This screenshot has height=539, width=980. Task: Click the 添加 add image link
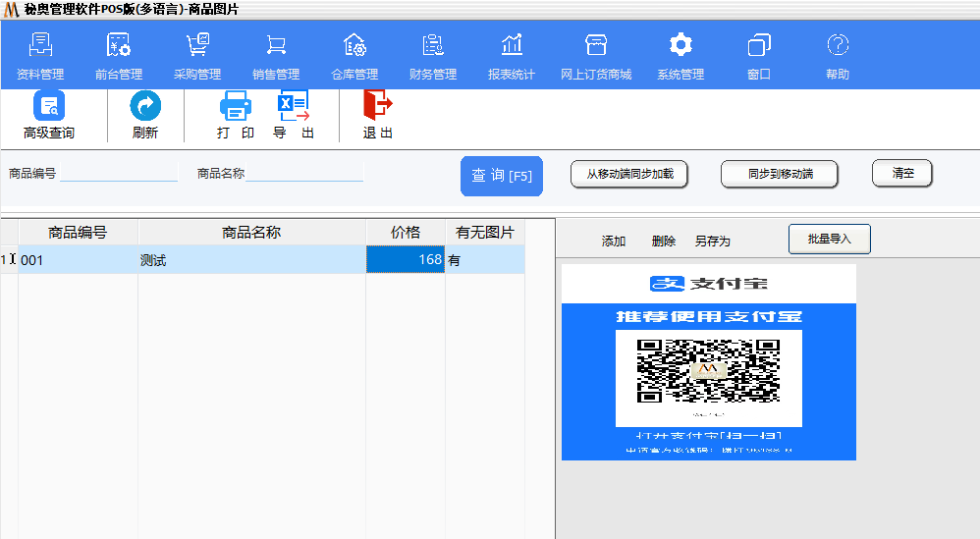614,242
